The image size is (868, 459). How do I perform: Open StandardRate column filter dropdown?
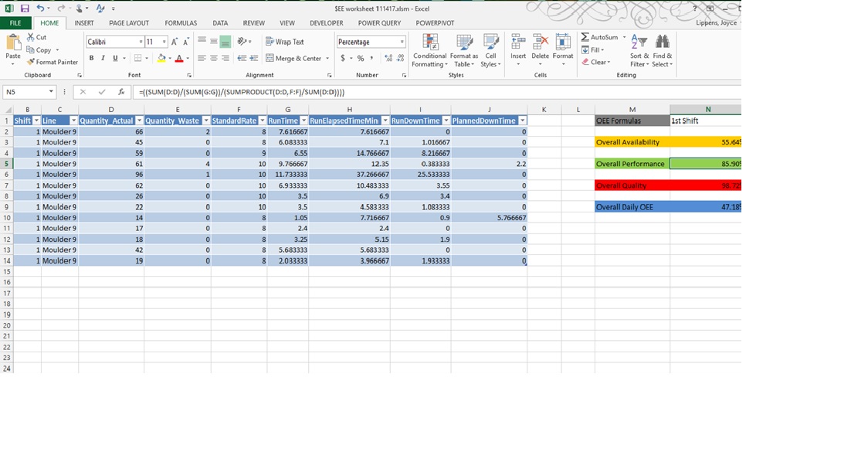click(263, 121)
